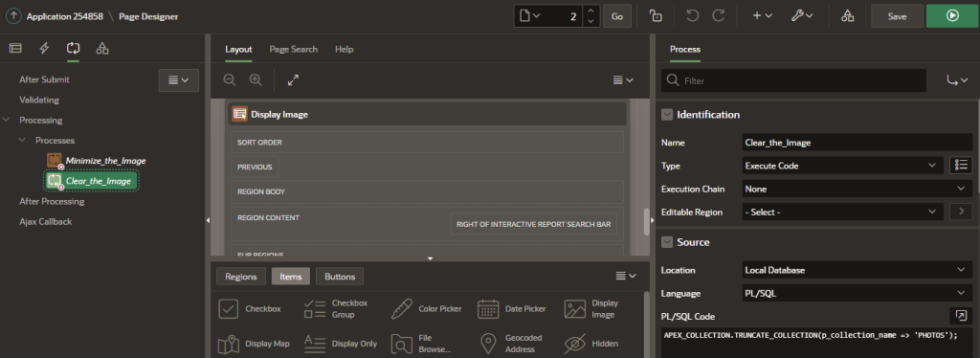
Task: Open the Shared Components icon in the toolbar
Action: point(848,16)
